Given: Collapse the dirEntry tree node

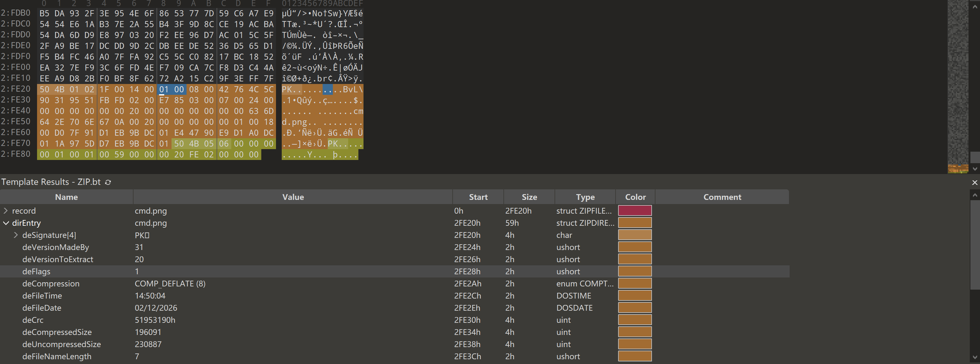Looking at the screenshot, I should [x=6, y=223].
